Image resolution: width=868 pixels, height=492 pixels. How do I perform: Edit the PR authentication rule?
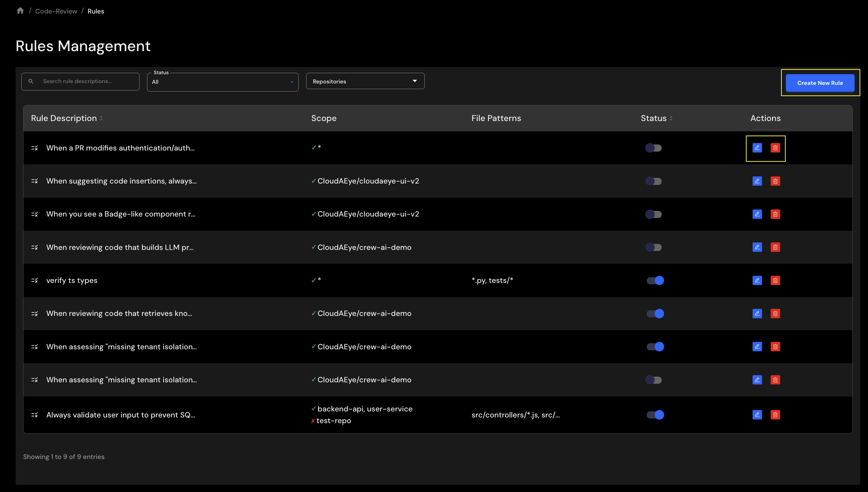click(757, 148)
